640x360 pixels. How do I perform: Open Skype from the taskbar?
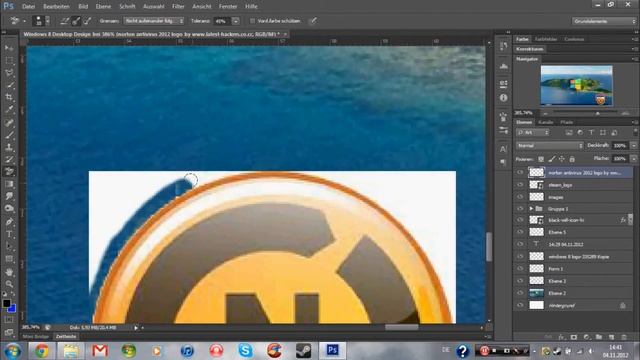245,351
